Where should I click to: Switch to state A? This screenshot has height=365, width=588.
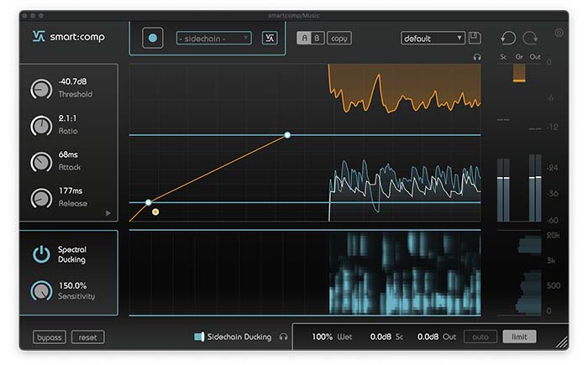(304, 39)
